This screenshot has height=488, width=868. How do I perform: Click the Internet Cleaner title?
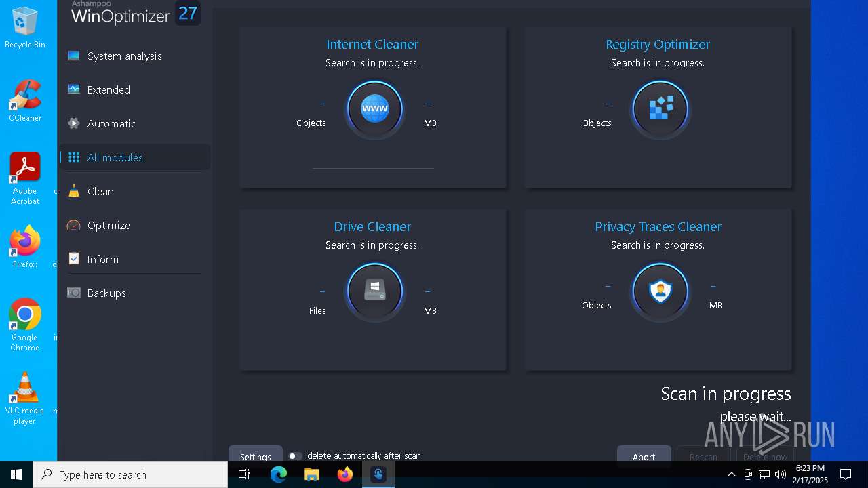point(372,44)
